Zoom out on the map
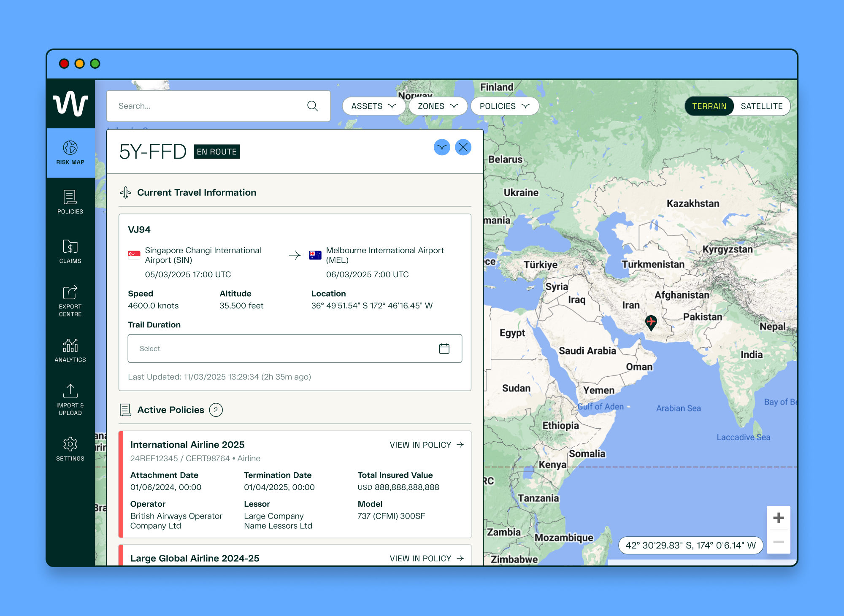The width and height of the screenshot is (844, 616). pos(779,542)
